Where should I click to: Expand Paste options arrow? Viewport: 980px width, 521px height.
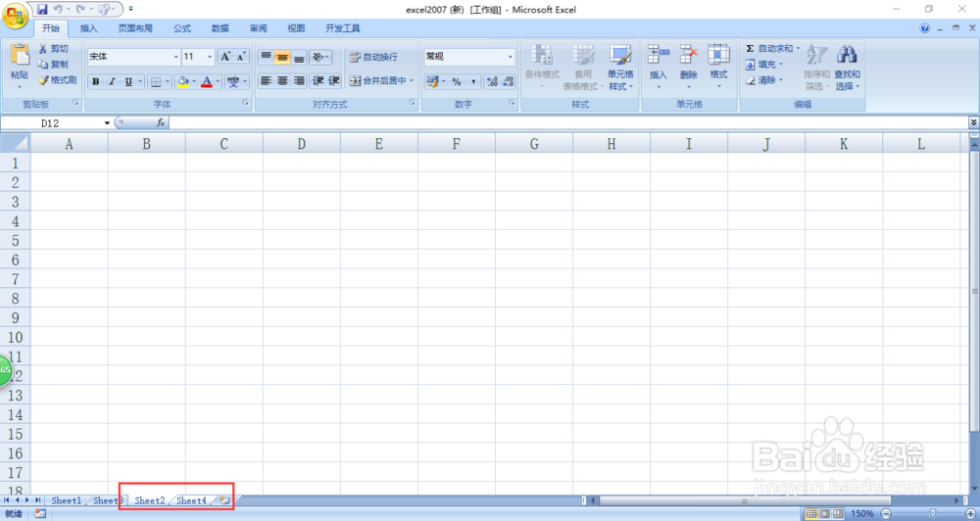[x=20, y=87]
